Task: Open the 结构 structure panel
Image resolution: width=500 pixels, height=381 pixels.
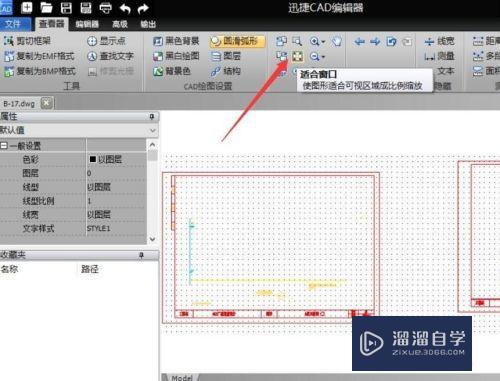Action: 226,71
